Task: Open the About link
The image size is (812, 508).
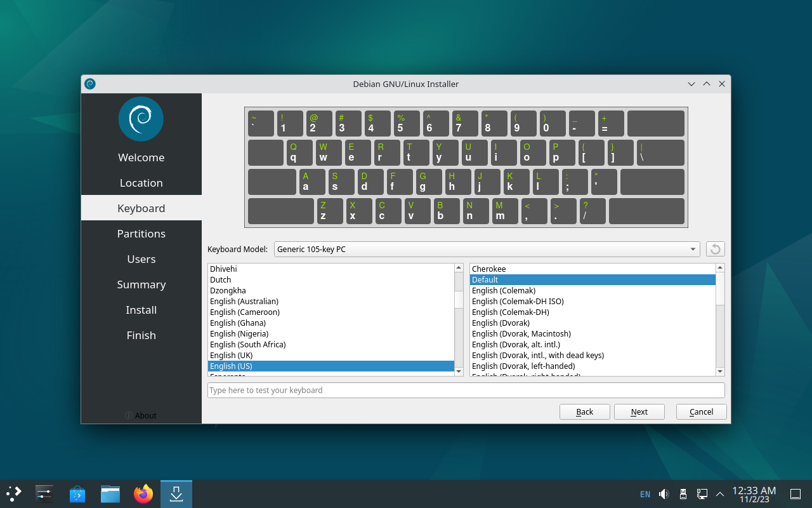Action: (x=141, y=415)
